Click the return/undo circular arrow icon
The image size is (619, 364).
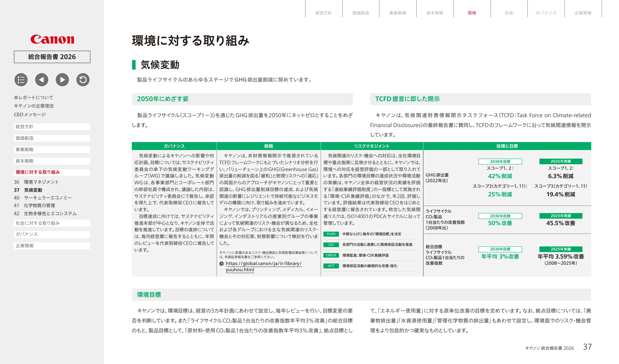click(83, 80)
